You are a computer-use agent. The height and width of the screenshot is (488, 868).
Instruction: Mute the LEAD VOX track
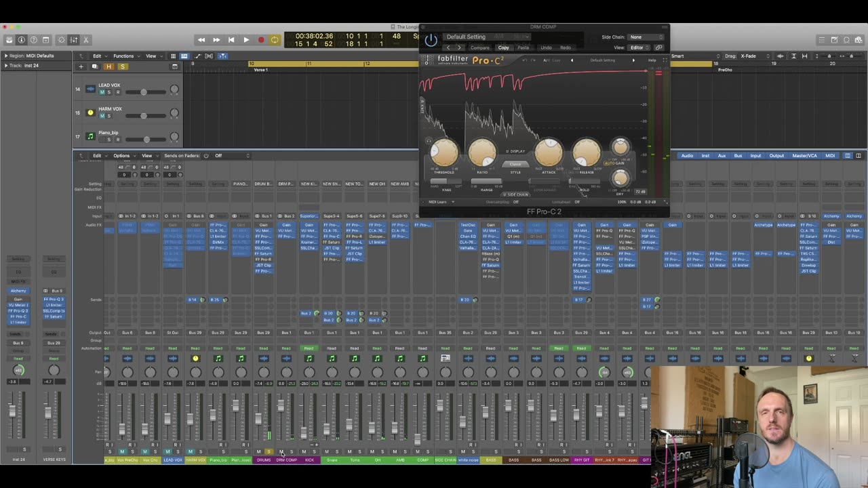[102, 92]
